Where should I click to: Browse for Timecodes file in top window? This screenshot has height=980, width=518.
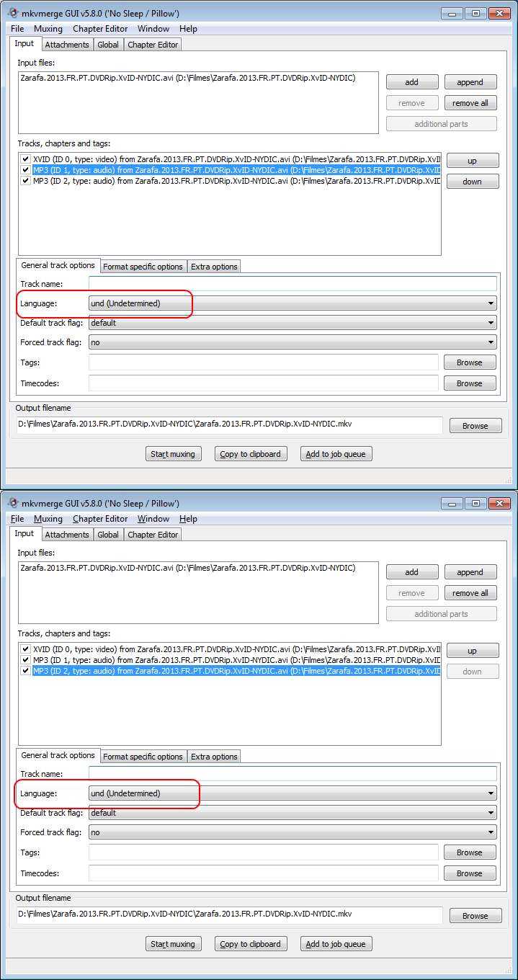[469, 383]
